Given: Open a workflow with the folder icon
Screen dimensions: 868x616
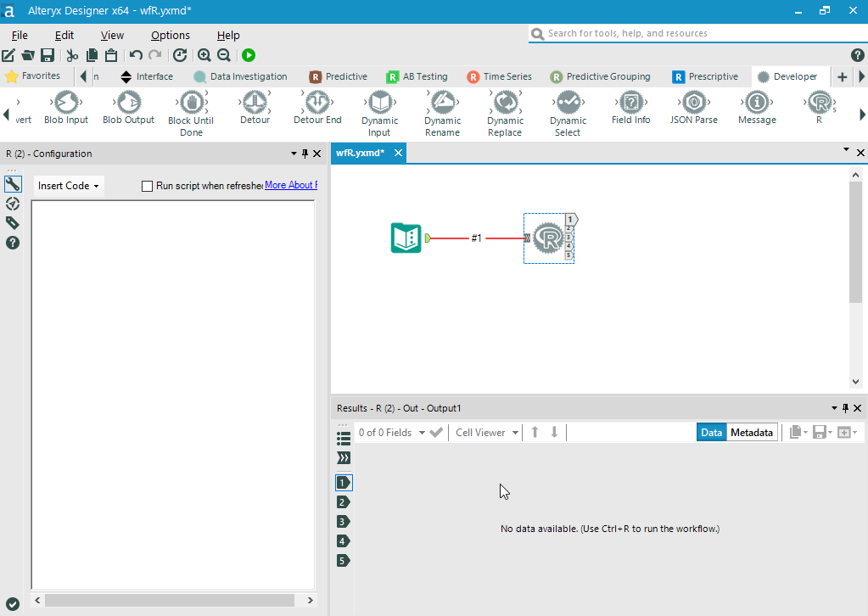Looking at the screenshot, I should point(28,55).
